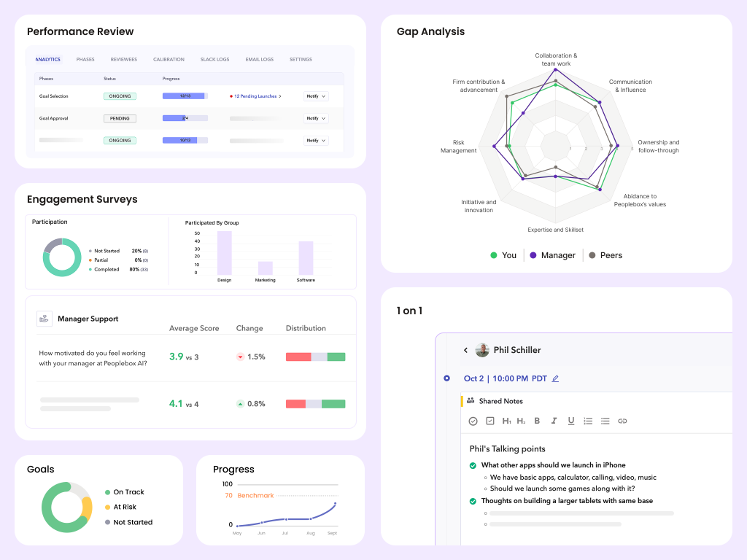Open the Slack Logs tab

click(x=214, y=59)
